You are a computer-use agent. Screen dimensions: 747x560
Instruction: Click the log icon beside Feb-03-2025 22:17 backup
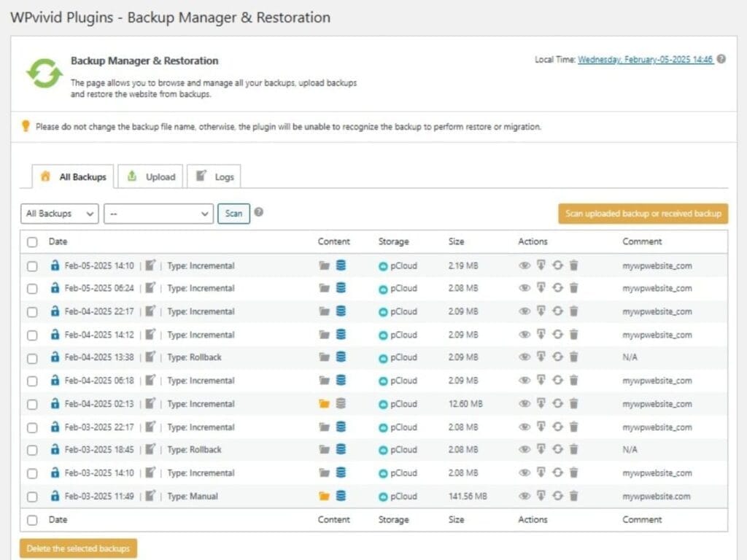(x=150, y=427)
